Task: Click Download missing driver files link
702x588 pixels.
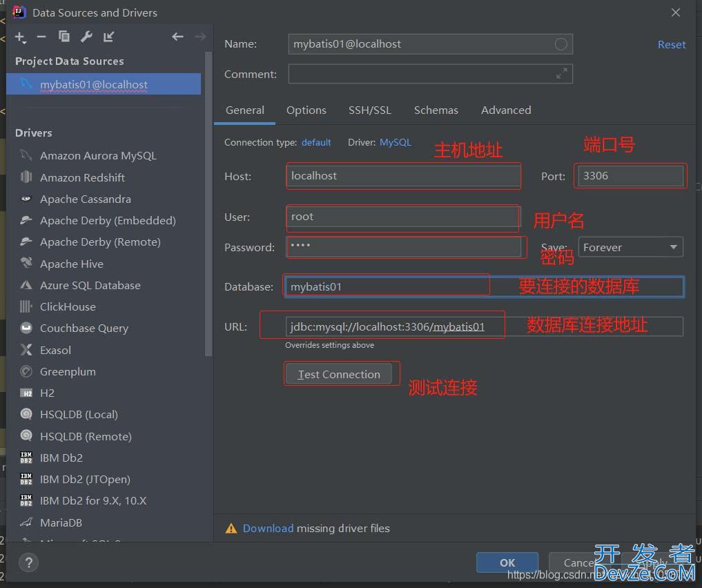Action: coord(268,529)
